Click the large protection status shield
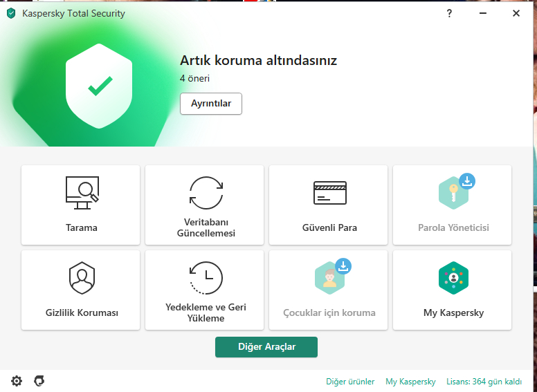537x392 pixels. pos(99,86)
